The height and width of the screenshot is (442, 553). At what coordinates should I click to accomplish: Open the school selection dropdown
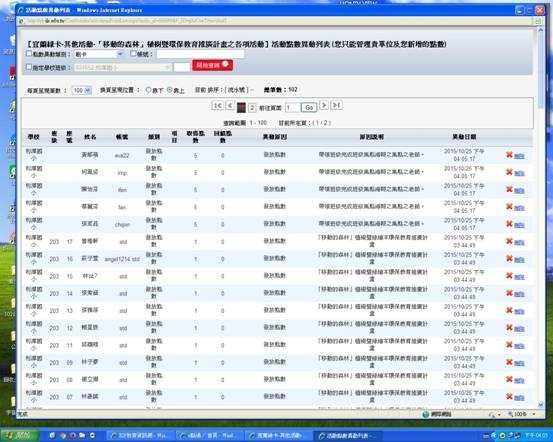coord(123,67)
